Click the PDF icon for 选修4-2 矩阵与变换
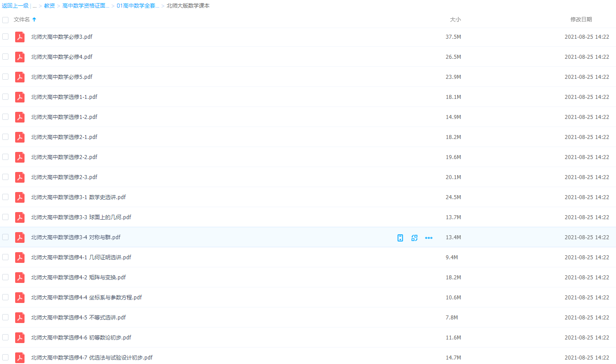 tap(20, 278)
